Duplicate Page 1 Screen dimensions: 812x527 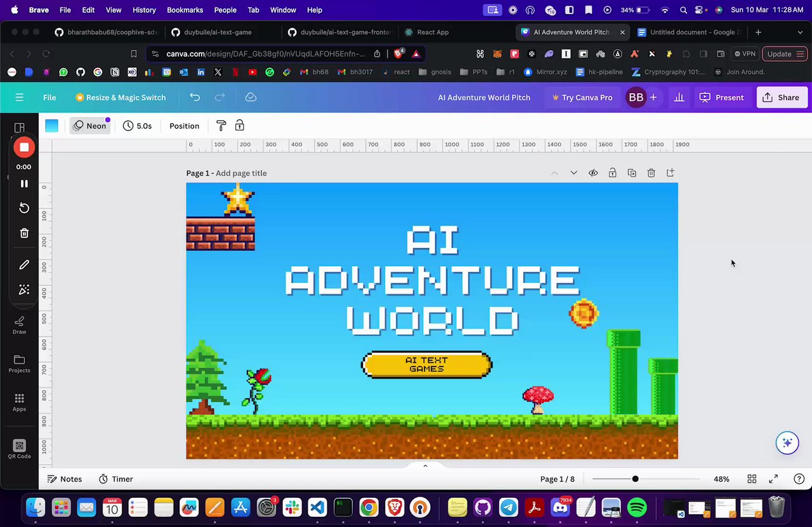pos(632,173)
